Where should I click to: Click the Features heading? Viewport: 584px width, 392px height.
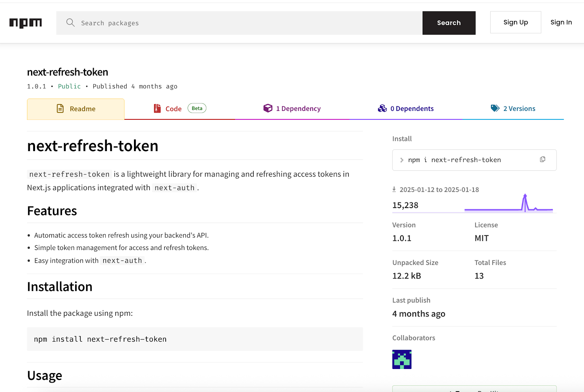point(52,211)
